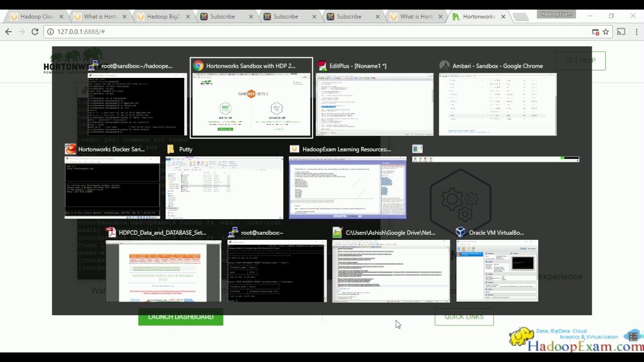Select the Putty folder window thumbnail

tap(224, 188)
